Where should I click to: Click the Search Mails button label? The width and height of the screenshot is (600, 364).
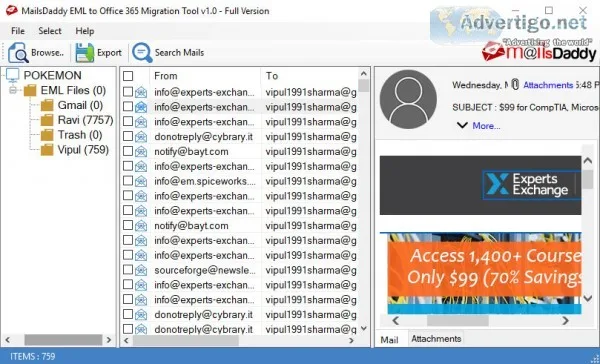click(x=179, y=52)
